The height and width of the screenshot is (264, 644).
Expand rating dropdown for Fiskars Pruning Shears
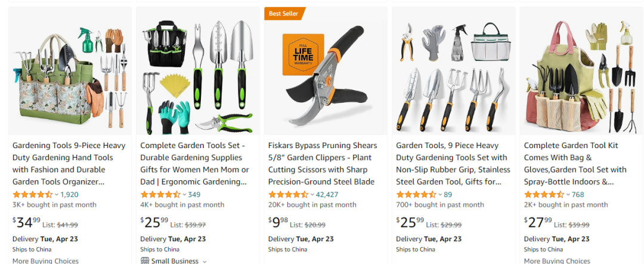tap(312, 195)
